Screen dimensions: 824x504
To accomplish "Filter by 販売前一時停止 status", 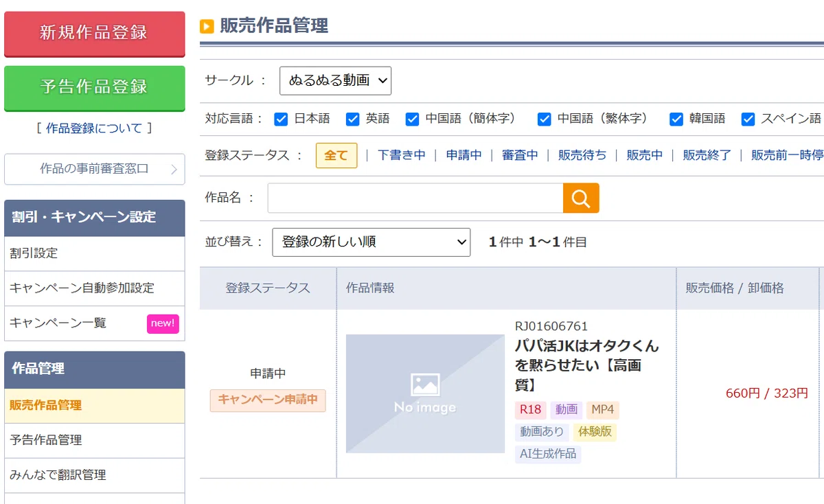I will pyautogui.click(x=788, y=155).
